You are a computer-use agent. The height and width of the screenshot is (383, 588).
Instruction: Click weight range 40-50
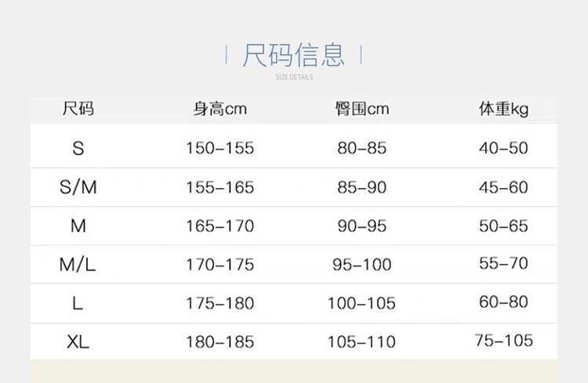point(503,148)
